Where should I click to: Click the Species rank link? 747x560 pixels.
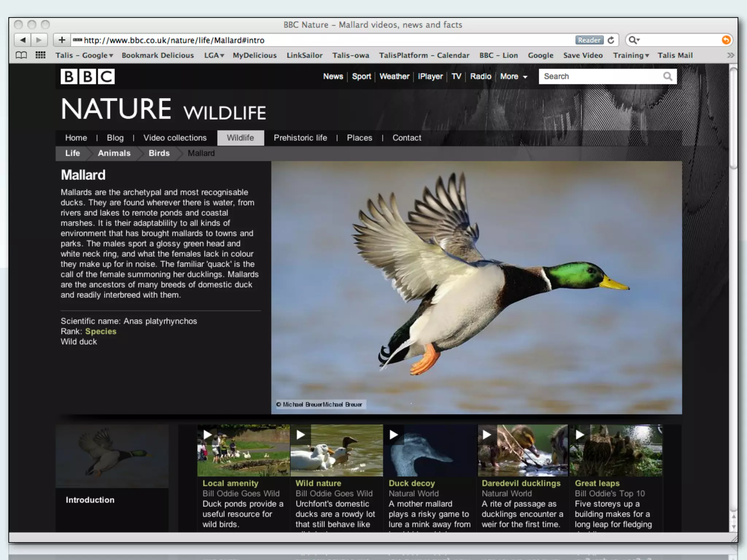101,331
